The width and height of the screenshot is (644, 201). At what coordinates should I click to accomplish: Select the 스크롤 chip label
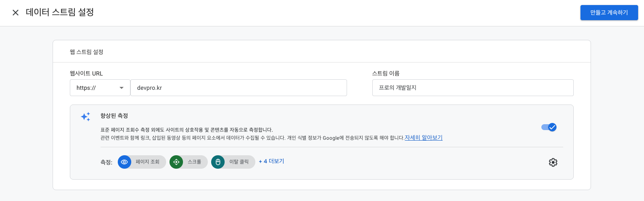[x=194, y=162]
